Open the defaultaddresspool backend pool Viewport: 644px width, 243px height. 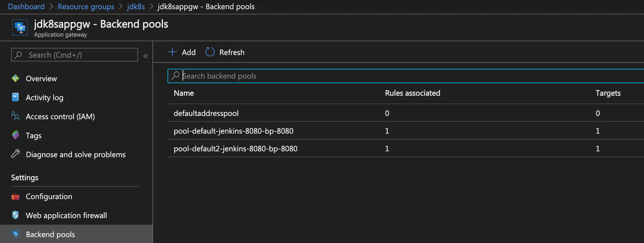pos(206,113)
